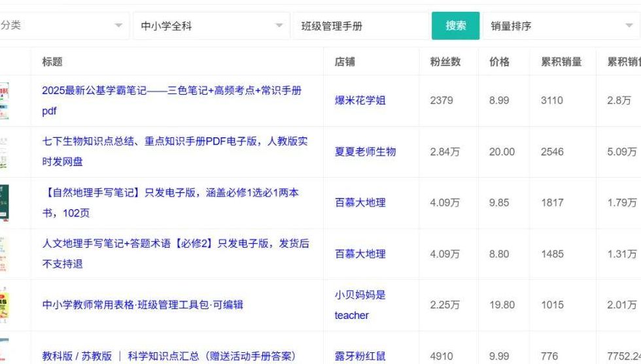Open the 人文地理手写笔记 product link
The width and height of the screenshot is (641, 364).
175,244
